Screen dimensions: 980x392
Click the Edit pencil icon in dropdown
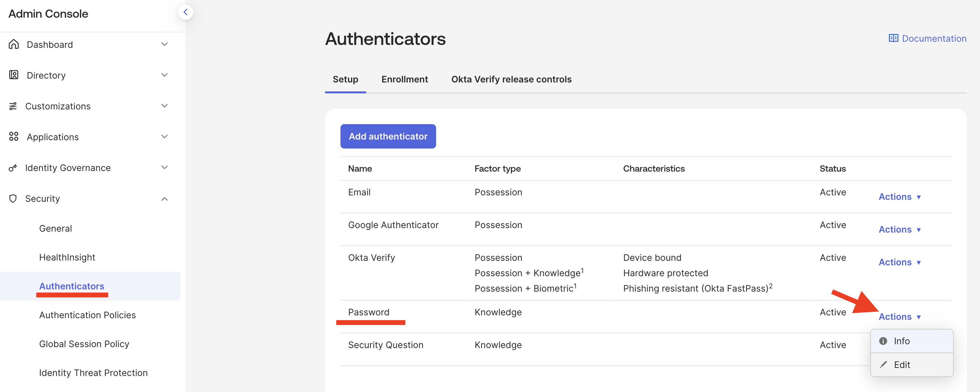coord(883,365)
